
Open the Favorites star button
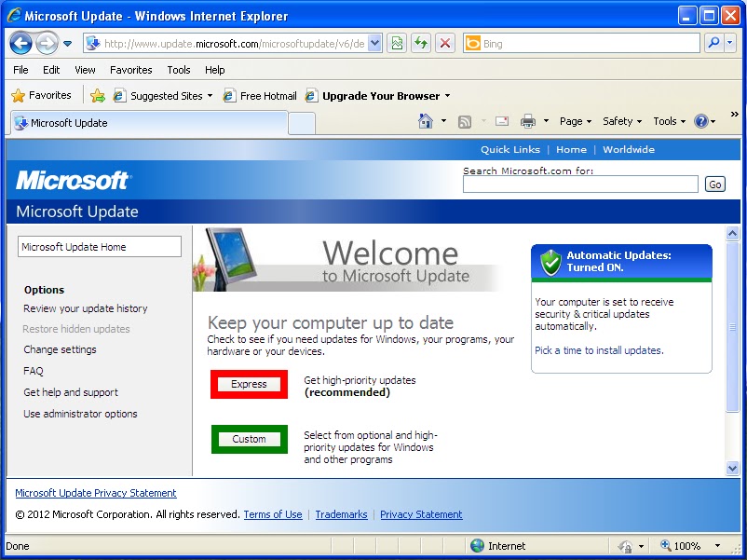[41, 95]
